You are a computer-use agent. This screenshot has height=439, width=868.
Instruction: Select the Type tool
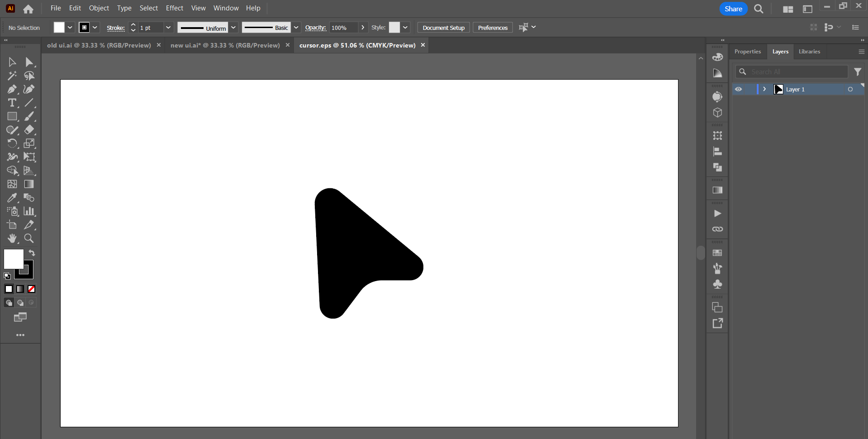pyautogui.click(x=12, y=103)
